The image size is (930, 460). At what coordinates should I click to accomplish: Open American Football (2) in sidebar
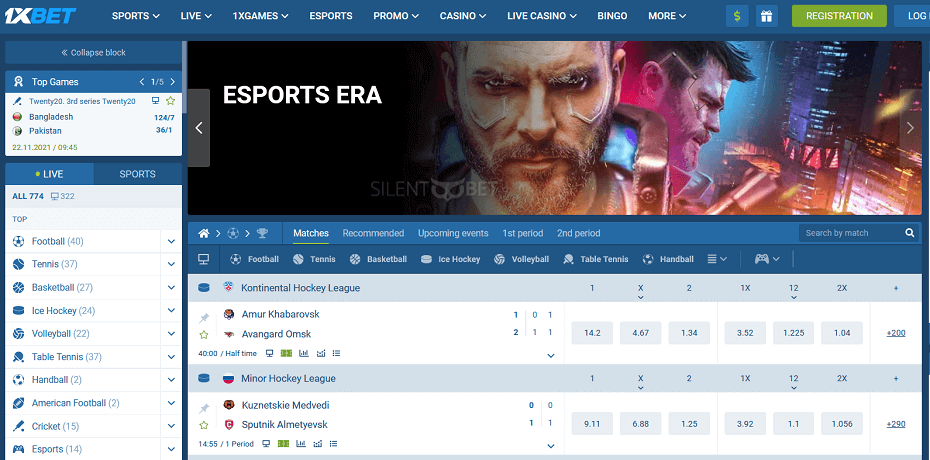[x=75, y=403]
